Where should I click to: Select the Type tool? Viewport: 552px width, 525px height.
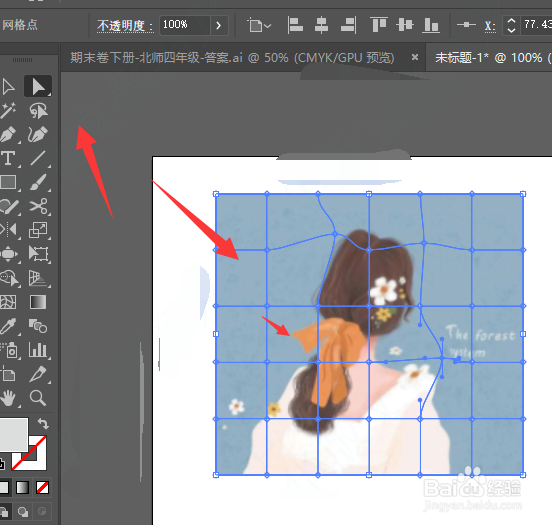(8, 158)
